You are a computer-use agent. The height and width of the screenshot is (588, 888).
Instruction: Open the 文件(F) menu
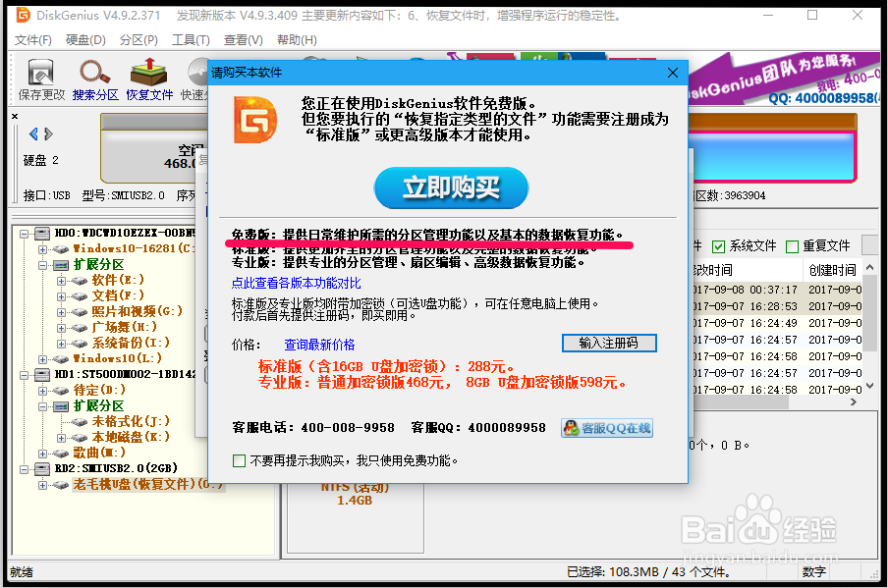[x=32, y=40]
